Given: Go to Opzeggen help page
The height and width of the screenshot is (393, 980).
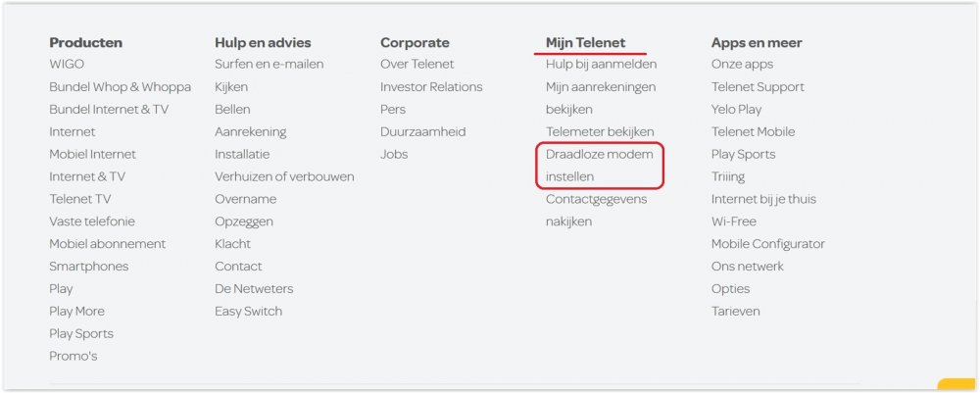Looking at the screenshot, I should pos(245,222).
